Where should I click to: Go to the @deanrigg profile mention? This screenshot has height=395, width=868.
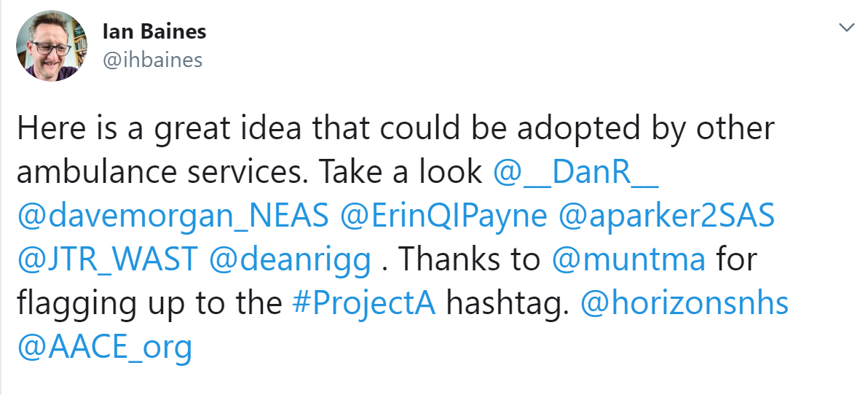(290, 260)
